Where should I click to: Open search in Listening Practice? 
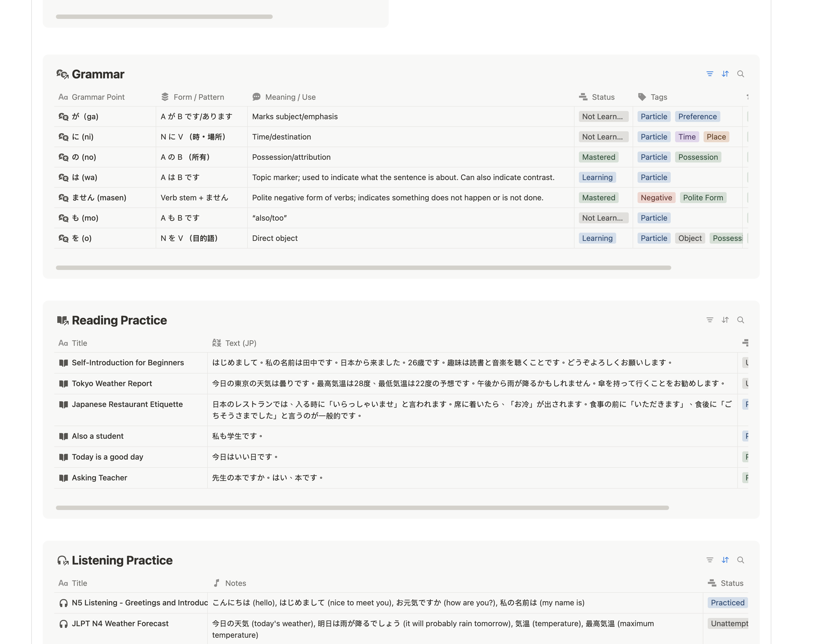pyautogui.click(x=740, y=560)
